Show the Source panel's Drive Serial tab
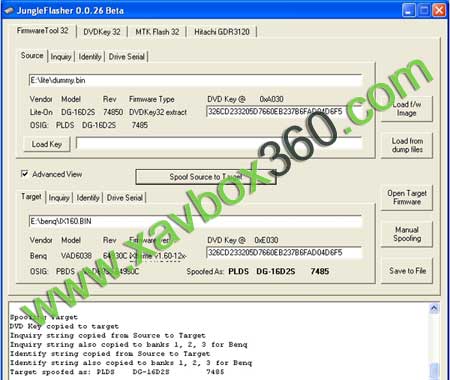The width and height of the screenshot is (450, 380). (127, 57)
